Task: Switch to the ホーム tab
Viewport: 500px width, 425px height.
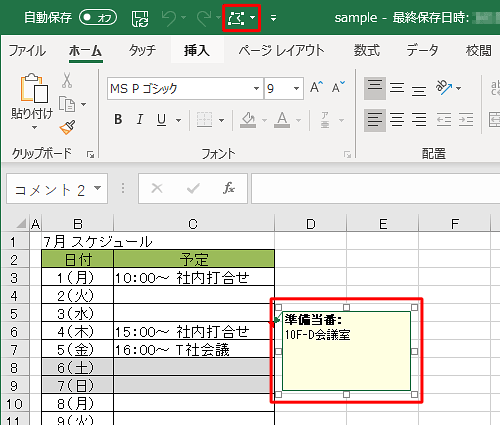Action: 85,51
